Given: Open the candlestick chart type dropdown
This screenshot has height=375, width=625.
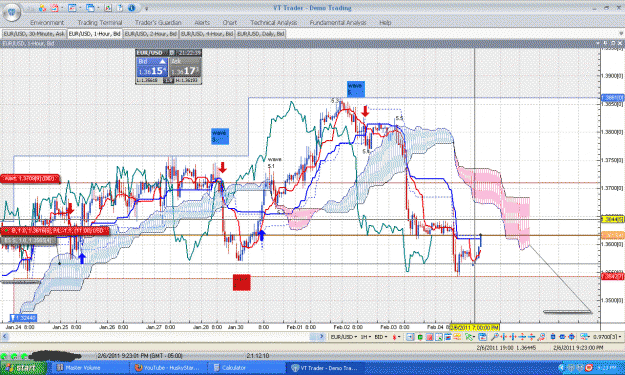Looking at the screenshot, I should coord(396,337).
